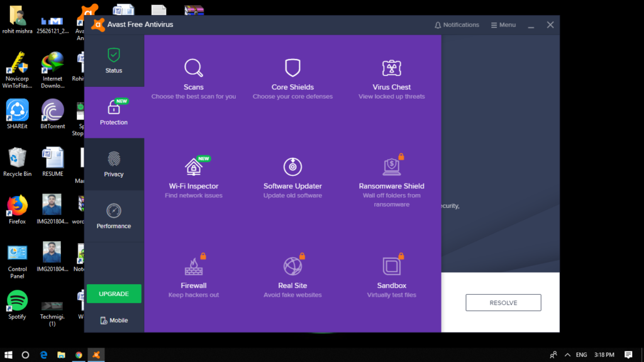Image resolution: width=644 pixels, height=362 pixels.
Task: Select the Spotify desktop shortcut
Action: [17, 305]
